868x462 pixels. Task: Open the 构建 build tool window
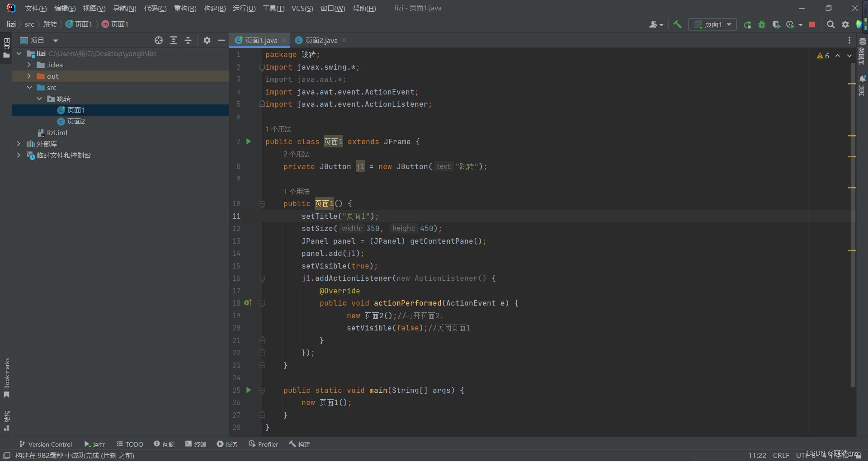click(x=300, y=444)
